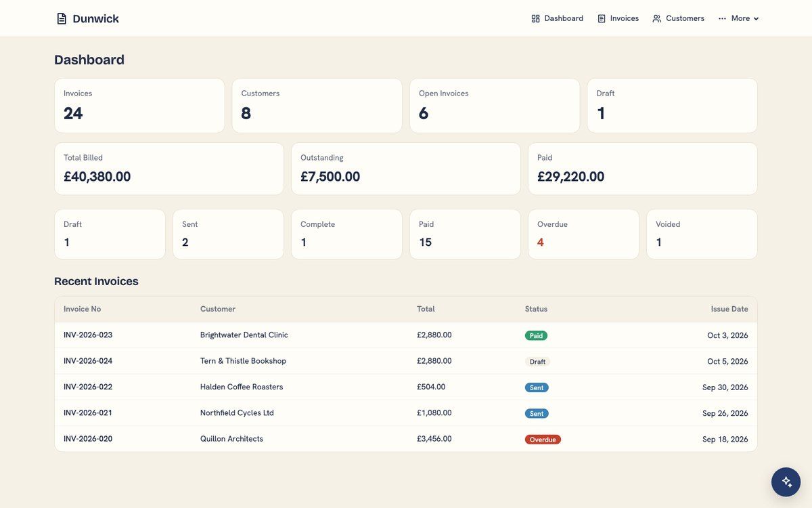
Task: Click the Complete status count card
Action: (346, 234)
